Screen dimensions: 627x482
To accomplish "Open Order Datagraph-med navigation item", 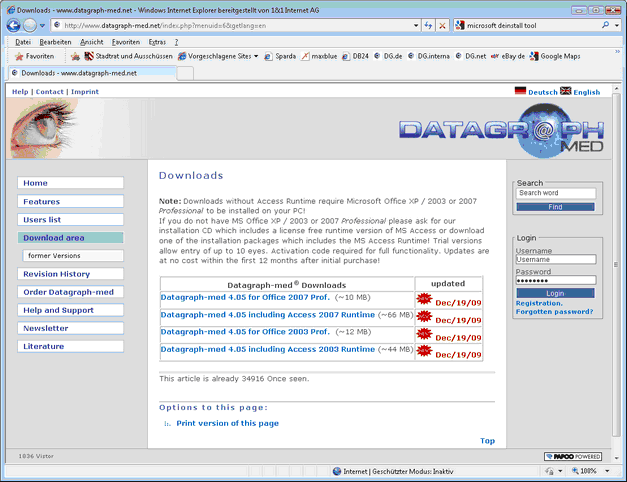I will pos(70,292).
